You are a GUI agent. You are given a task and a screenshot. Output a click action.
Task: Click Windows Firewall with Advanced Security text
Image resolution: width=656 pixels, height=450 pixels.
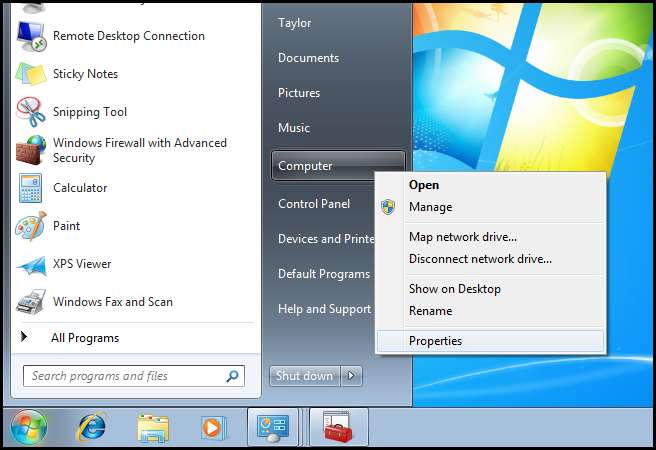[140, 150]
